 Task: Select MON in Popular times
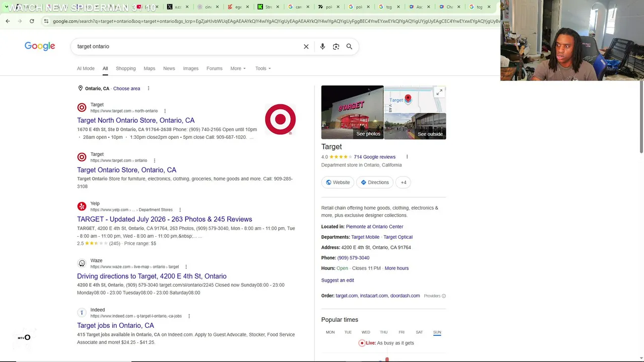coord(330,332)
